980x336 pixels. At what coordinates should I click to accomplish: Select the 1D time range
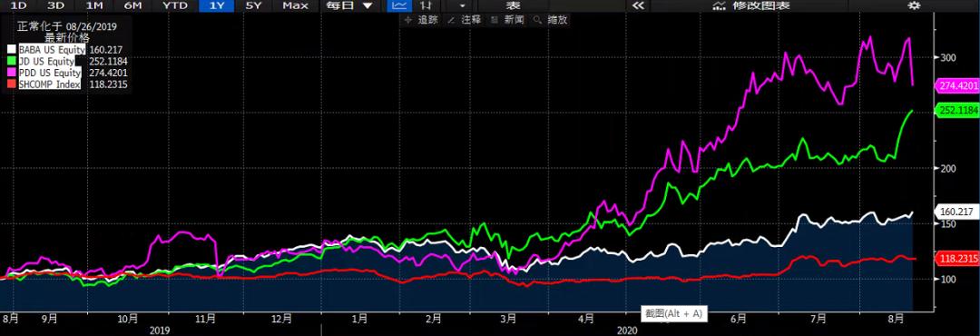[x=20, y=5]
